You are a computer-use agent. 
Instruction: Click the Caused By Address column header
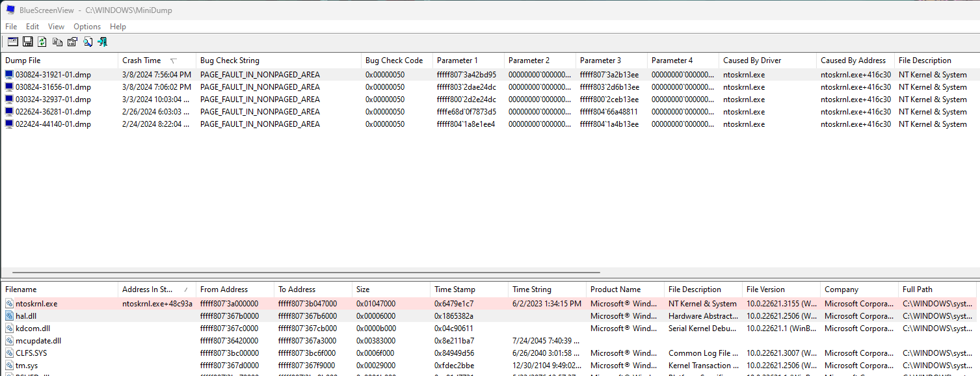[x=855, y=60]
